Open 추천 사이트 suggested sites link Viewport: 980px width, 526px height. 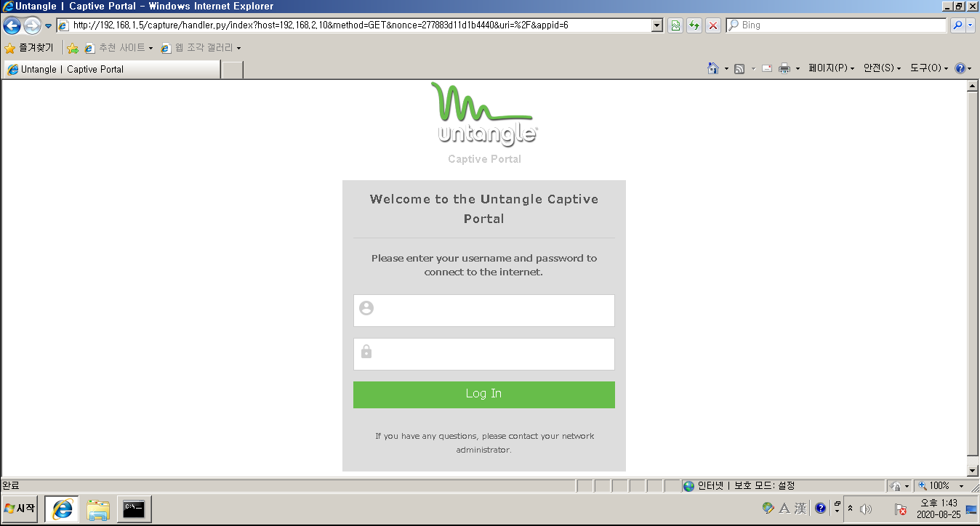click(119, 48)
